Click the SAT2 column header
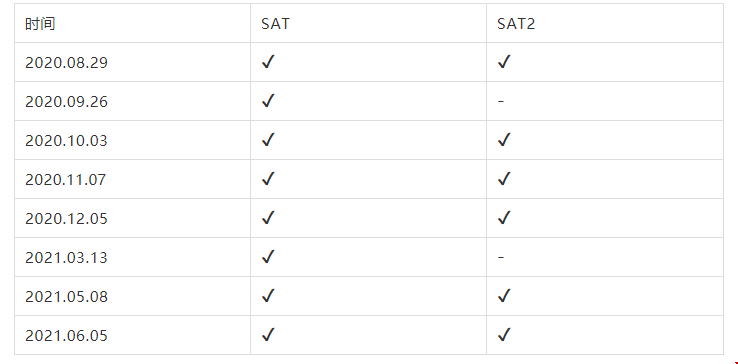The image size is (738, 364). tap(516, 24)
